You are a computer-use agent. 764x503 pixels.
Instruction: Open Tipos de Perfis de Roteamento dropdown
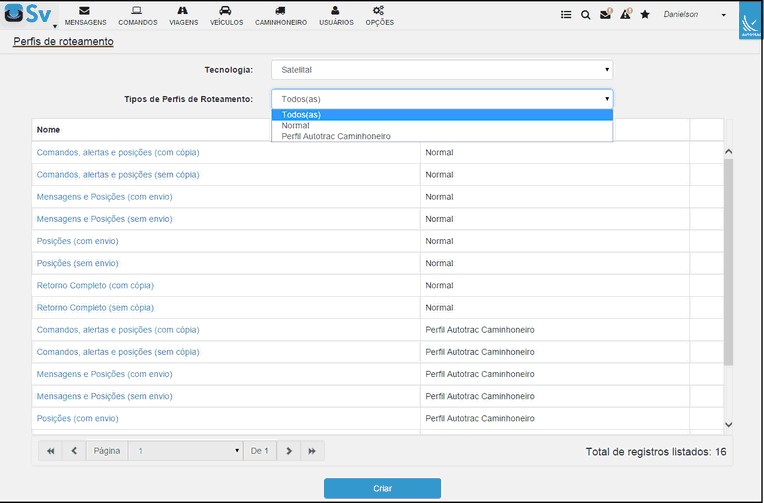pos(442,99)
